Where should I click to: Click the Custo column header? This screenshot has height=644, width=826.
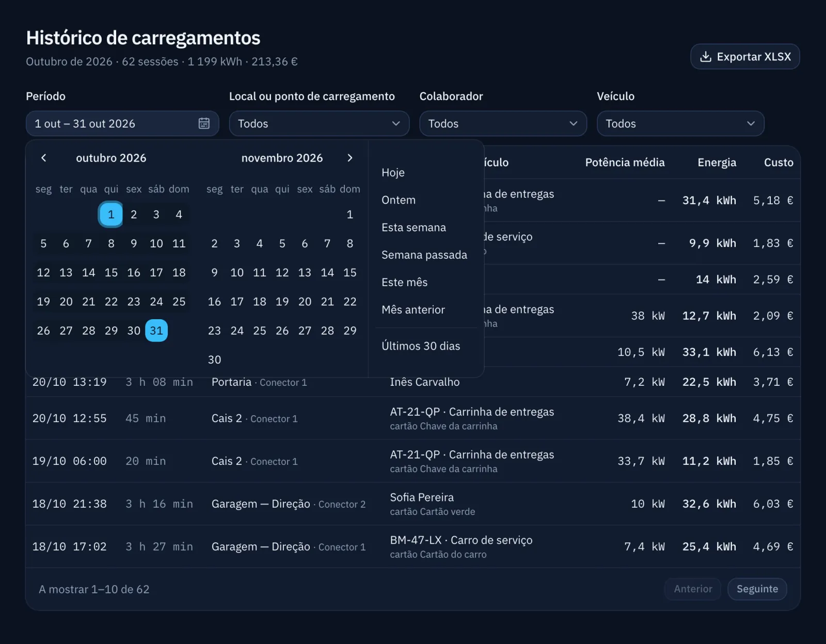[779, 162]
